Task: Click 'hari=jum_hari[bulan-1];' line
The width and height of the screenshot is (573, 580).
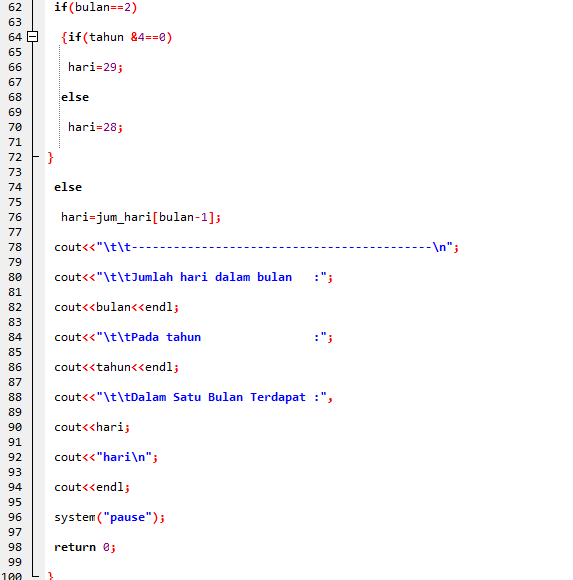Action: [x=141, y=217]
